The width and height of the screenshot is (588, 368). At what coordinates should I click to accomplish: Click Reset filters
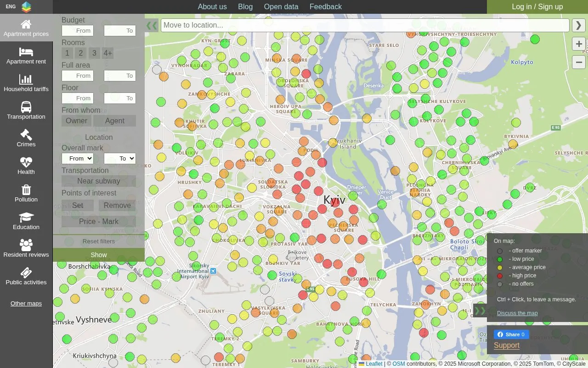(x=99, y=241)
